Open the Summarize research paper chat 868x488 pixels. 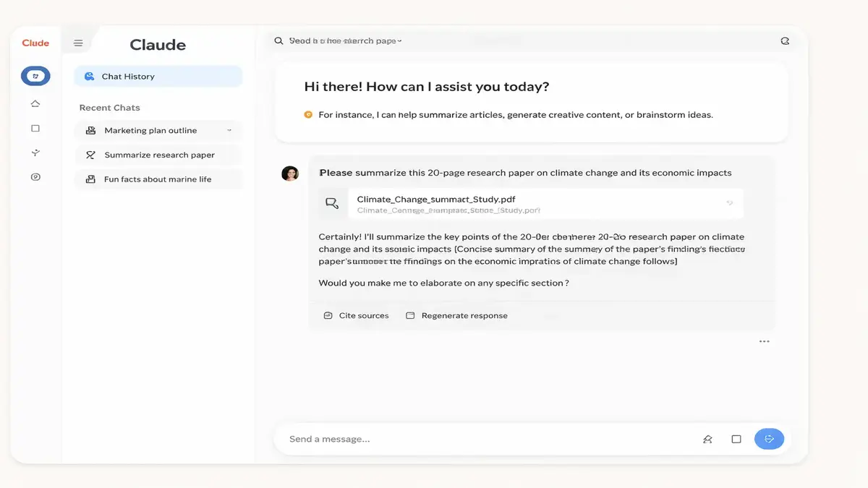[158, 155]
